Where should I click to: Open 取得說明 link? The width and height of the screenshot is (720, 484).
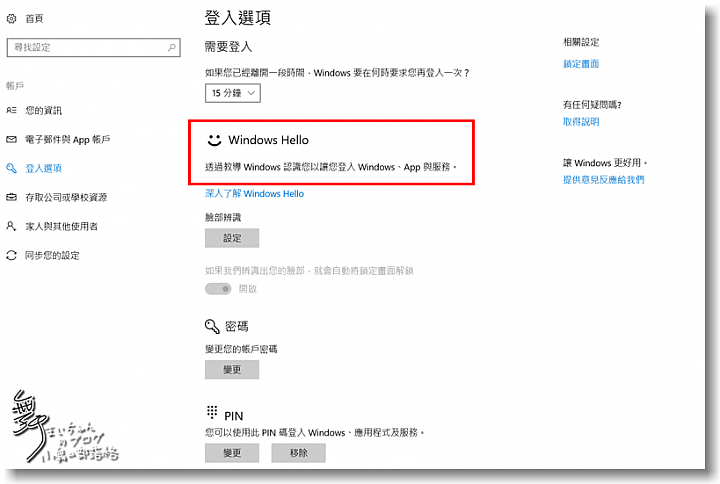pos(581,121)
